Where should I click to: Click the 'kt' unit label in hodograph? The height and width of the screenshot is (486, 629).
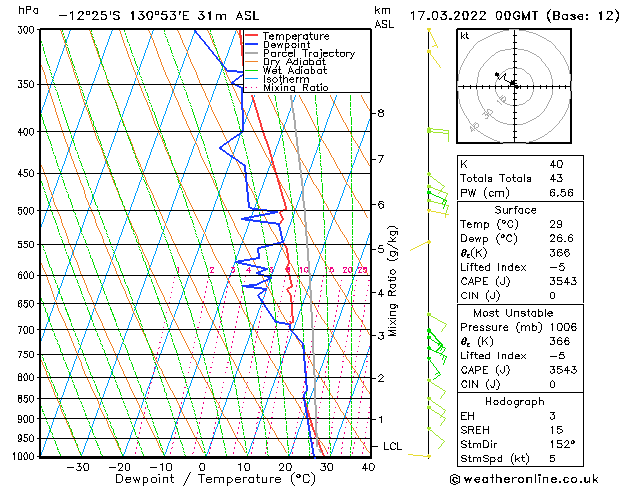click(464, 36)
